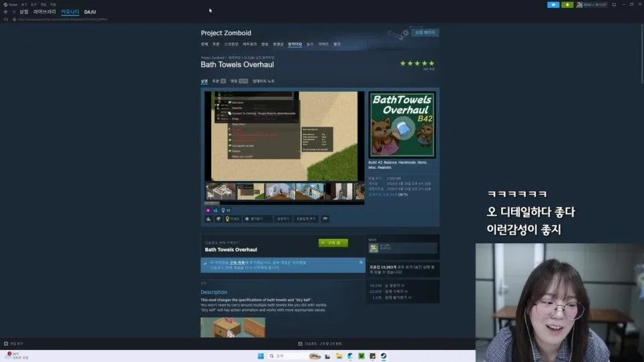Click the page URL in the address bar
The width and height of the screenshot is (644, 362).
coord(62,19)
